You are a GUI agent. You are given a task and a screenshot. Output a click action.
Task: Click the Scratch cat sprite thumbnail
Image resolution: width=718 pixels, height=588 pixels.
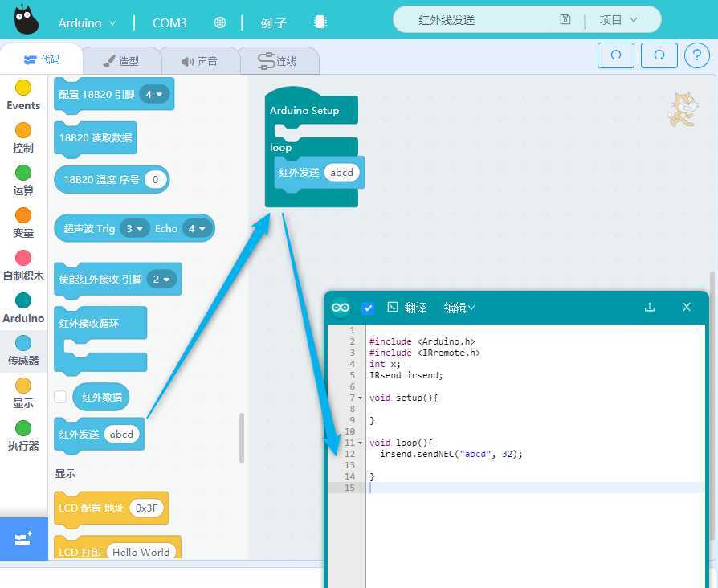683,109
